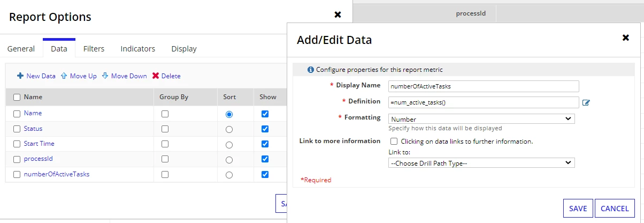Open the numberOfActiveTasks data link
Image resolution: width=644 pixels, height=223 pixels.
[57, 174]
